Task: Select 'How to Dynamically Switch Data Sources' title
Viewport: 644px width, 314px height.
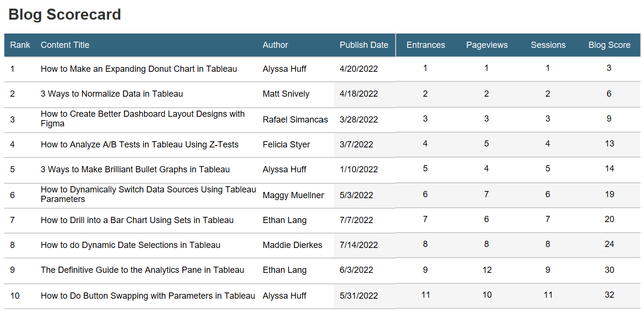Action: click(x=148, y=194)
